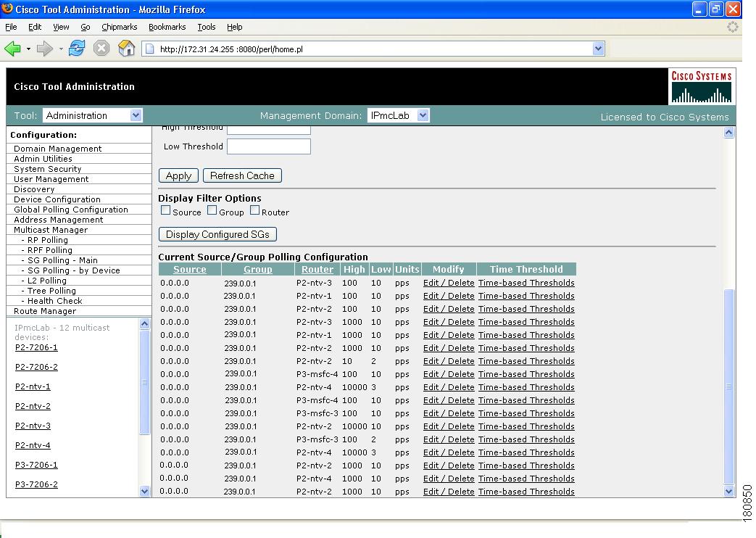Open the Chipmarks menu
This screenshot has width=756, height=538.
point(120,27)
